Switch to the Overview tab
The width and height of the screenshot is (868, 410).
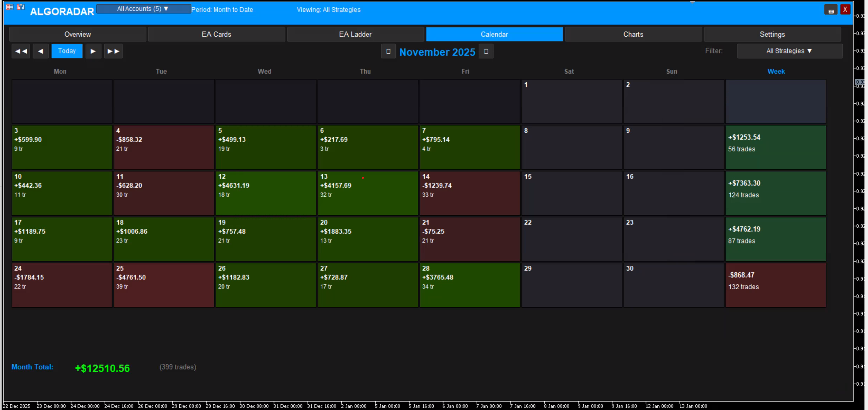(77, 34)
